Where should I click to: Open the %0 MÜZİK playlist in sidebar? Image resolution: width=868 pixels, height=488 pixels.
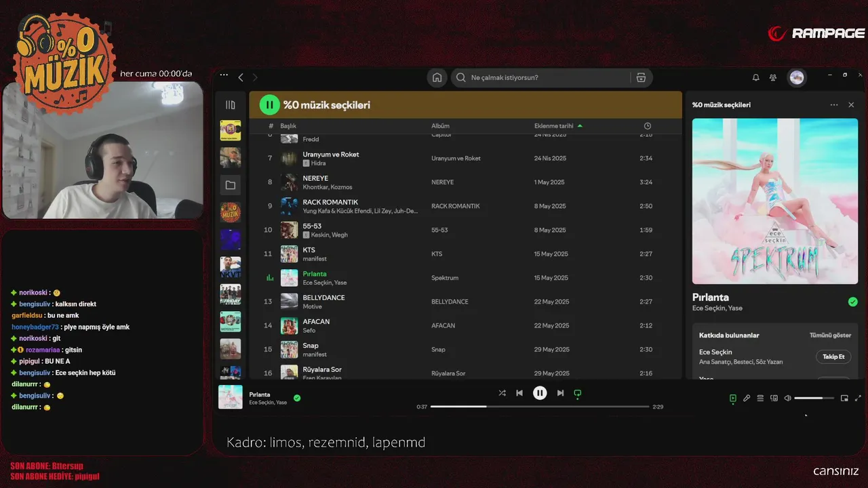coord(231,212)
